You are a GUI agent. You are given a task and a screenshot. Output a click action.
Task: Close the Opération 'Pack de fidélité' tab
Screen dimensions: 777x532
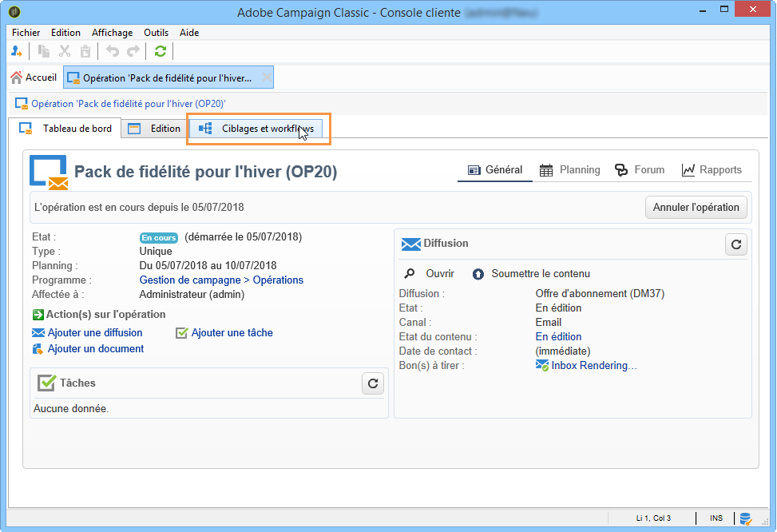tap(267, 77)
